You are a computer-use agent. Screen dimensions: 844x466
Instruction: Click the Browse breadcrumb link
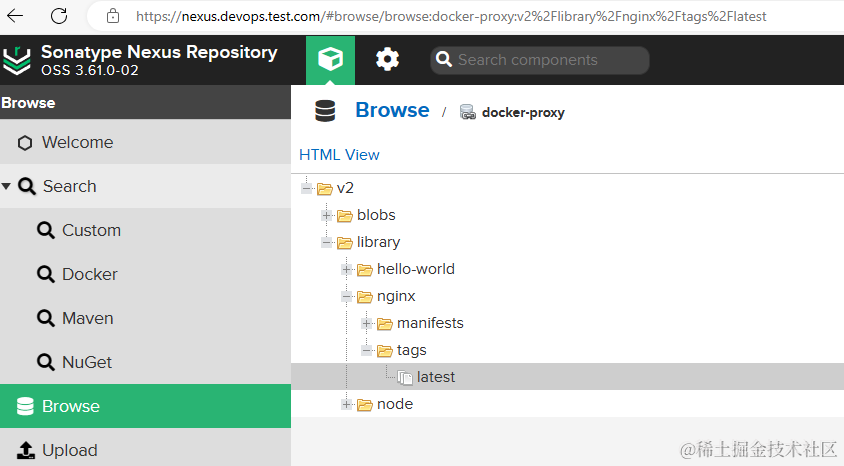pyautogui.click(x=392, y=110)
